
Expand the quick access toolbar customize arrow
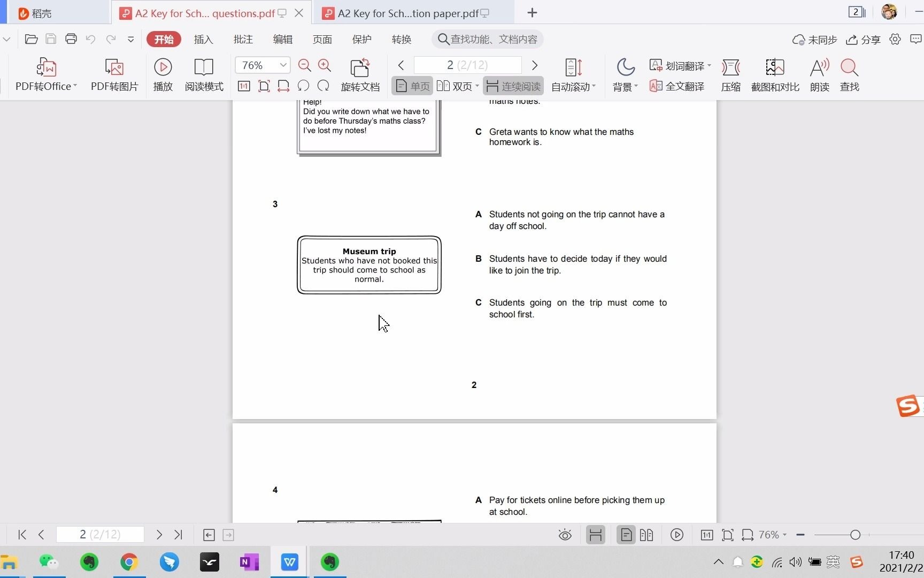(130, 39)
